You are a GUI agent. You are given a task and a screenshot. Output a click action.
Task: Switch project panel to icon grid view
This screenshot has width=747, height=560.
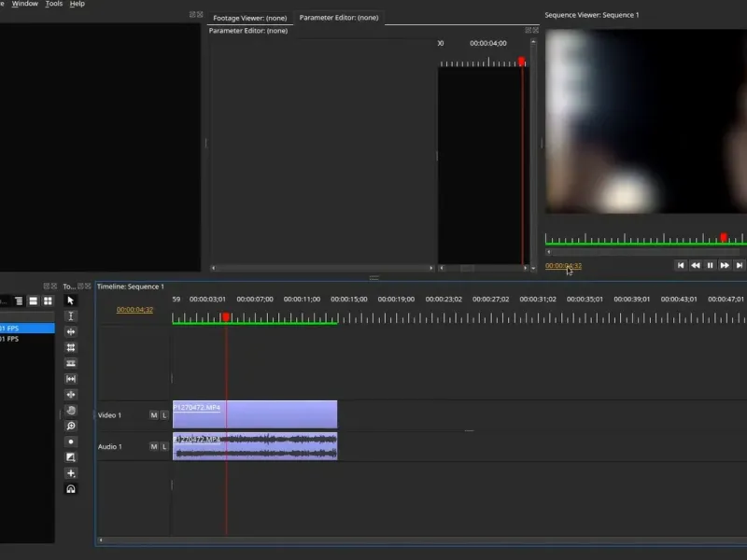48,301
